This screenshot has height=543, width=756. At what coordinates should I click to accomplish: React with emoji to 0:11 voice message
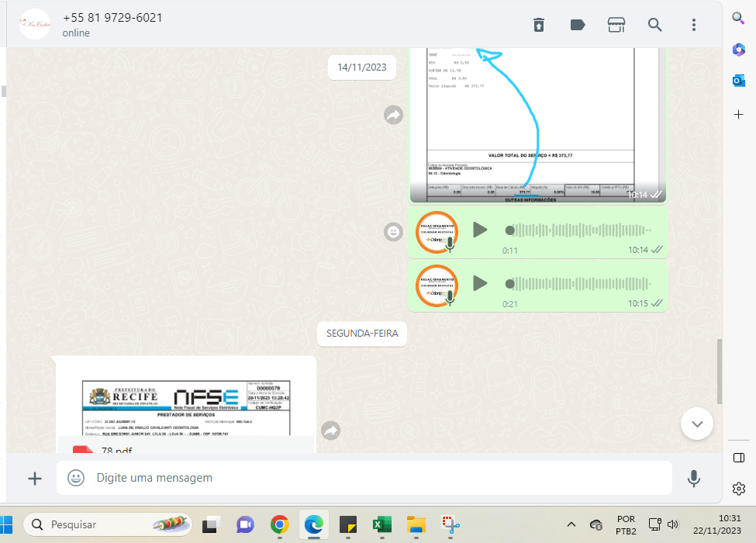(x=393, y=232)
